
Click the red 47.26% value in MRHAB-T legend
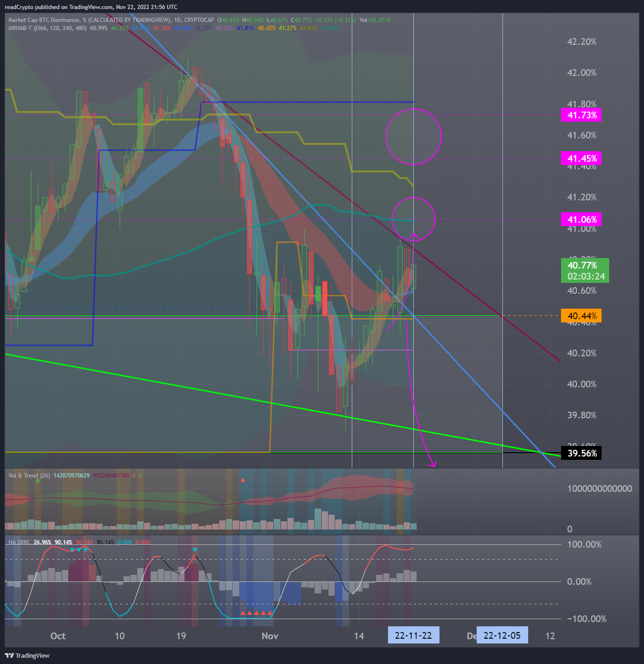coord(162,28)
